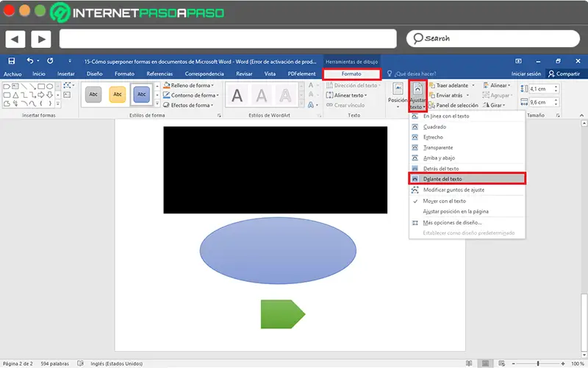Screen dimensions: 588x368
Task: Open the Alinear texto dropdown
Action: pos(346,95)
